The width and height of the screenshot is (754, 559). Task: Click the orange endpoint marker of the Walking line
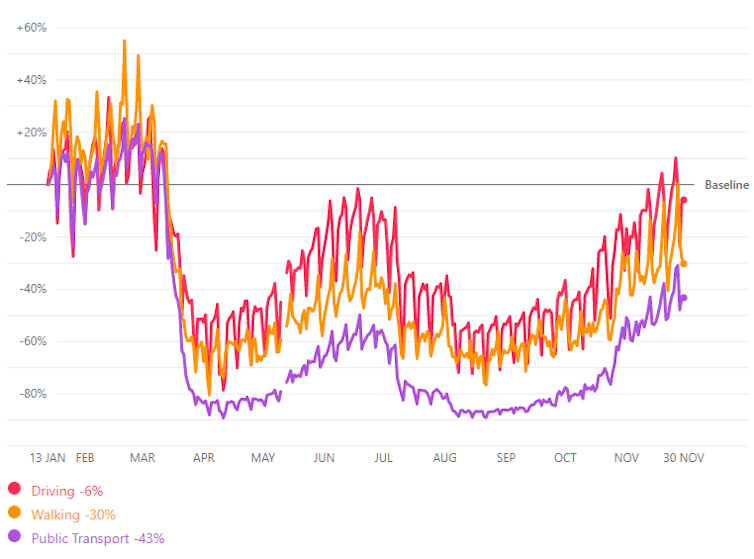[684, 264]
